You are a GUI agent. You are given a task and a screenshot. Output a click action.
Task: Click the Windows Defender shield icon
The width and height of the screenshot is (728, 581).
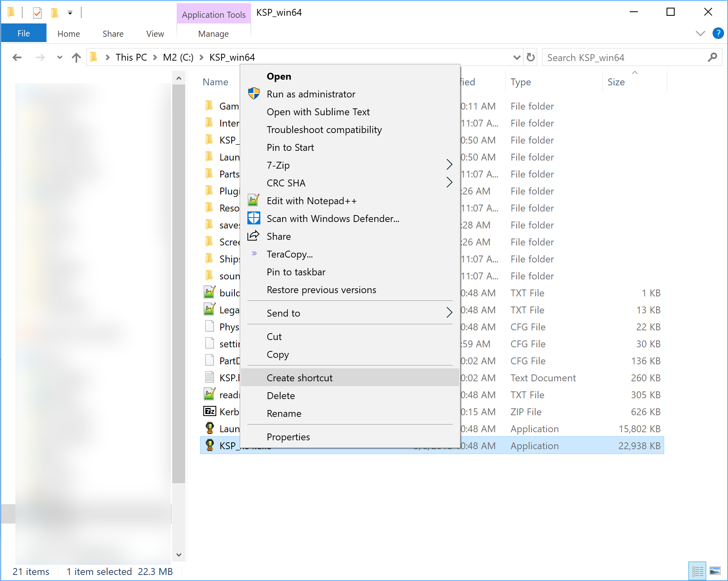254,218
